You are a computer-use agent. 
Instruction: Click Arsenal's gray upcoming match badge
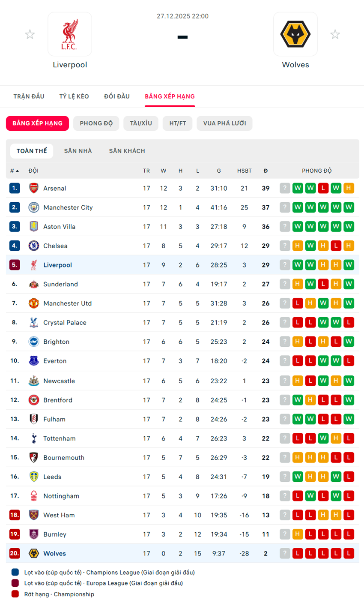point(285,188)
